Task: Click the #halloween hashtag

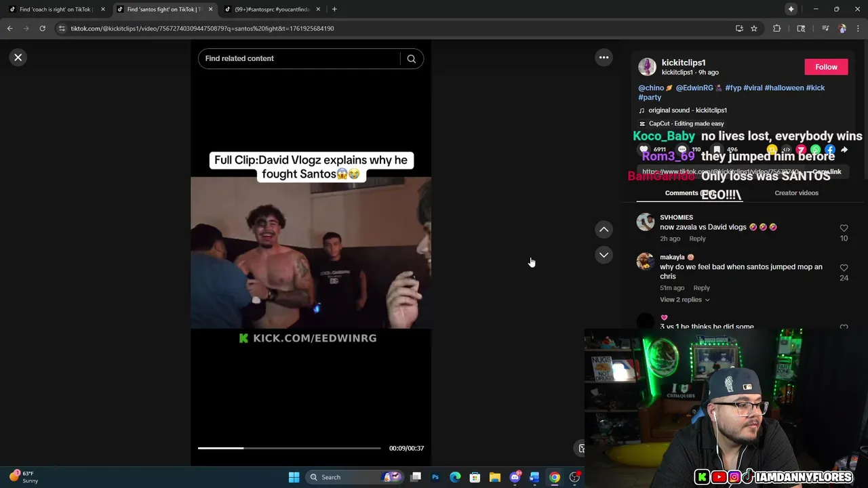Action: tap(784, 88)
